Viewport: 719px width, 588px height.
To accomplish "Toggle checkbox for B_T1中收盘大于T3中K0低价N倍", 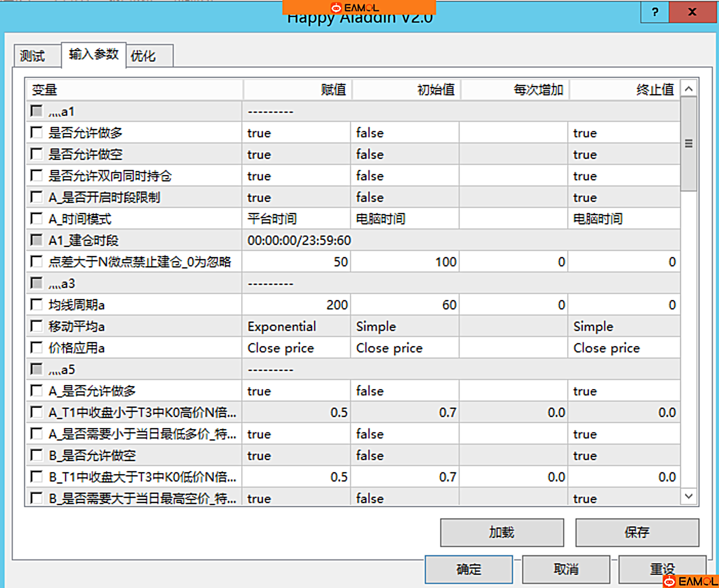I will pyautogui.click(x=36, y=477).
